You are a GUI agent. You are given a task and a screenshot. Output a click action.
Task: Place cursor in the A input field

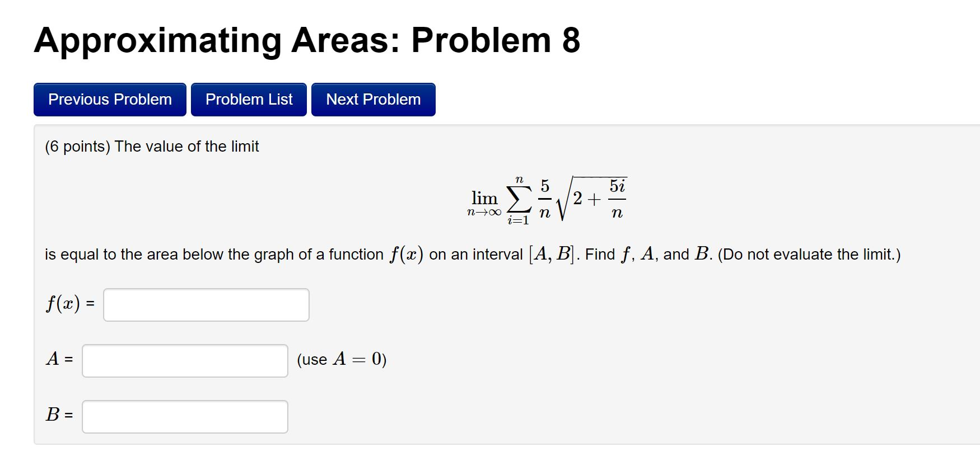(x=184, y=361)
